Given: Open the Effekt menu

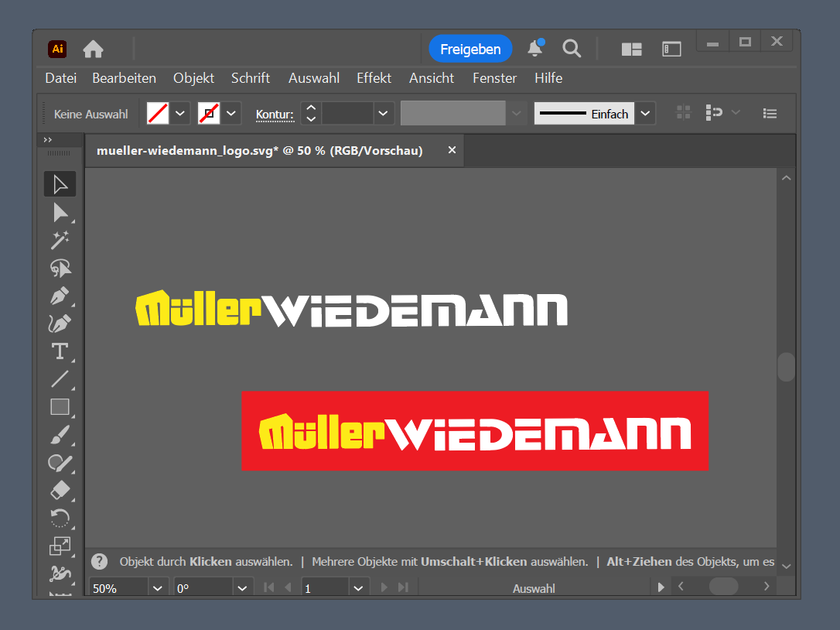Looking at the screenshot, I should click(x=374, y=78).
